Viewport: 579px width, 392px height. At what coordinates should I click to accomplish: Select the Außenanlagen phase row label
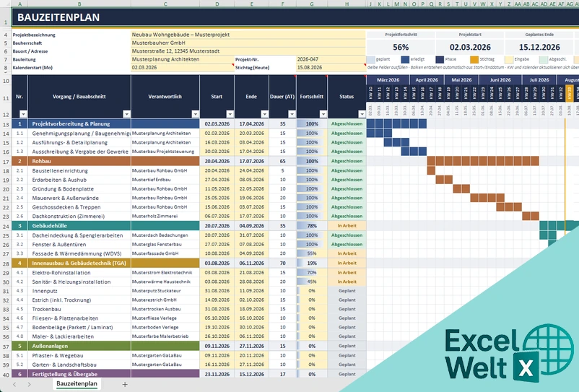[x=79, y=347]
